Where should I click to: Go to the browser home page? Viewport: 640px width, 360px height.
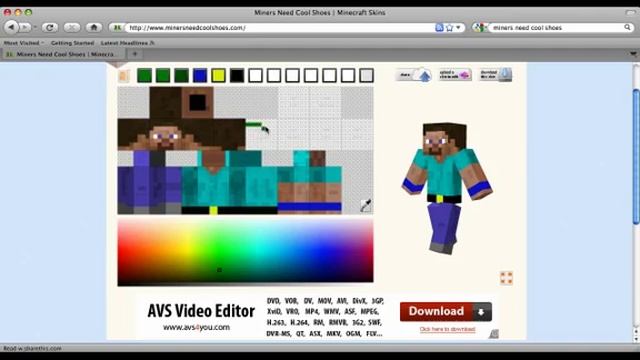[93, 27]
